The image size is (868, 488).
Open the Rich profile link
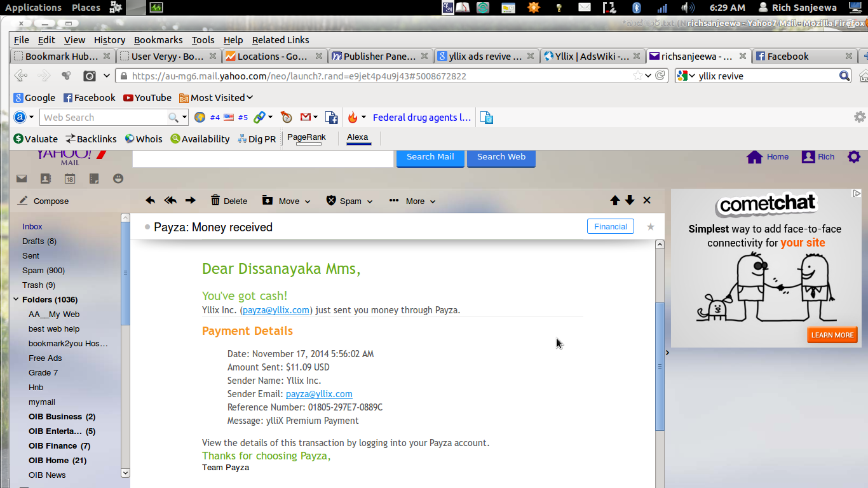818,157
